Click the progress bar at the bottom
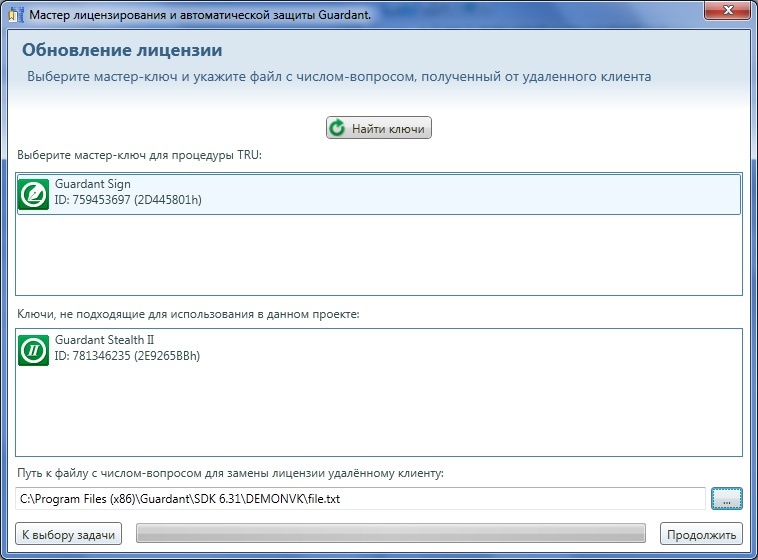 click(390, 534)
